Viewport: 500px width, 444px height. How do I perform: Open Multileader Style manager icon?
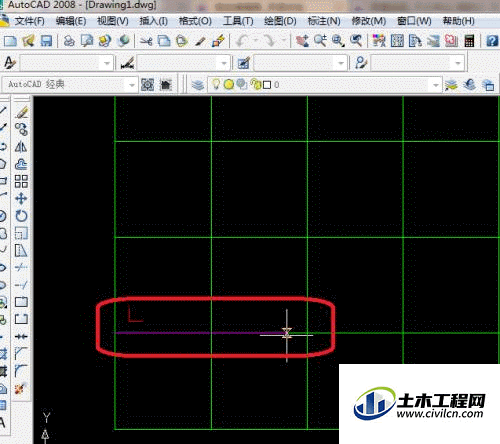361,63
